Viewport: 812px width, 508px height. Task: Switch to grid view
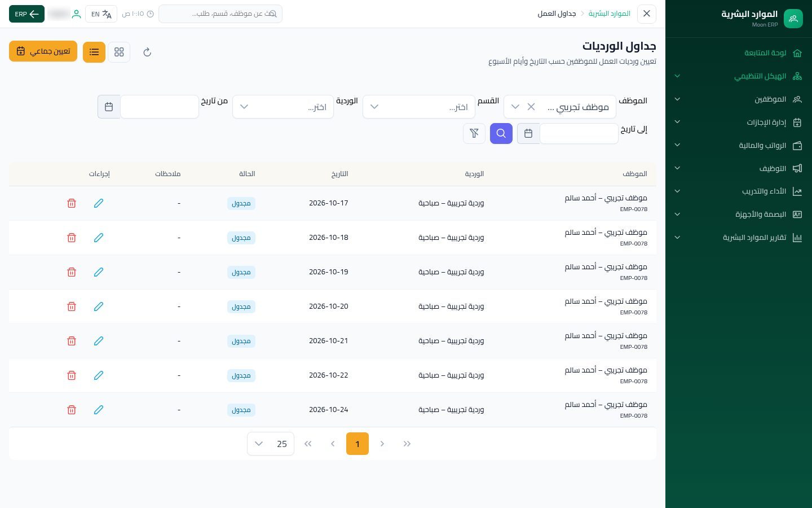click(x=119, y=52)
